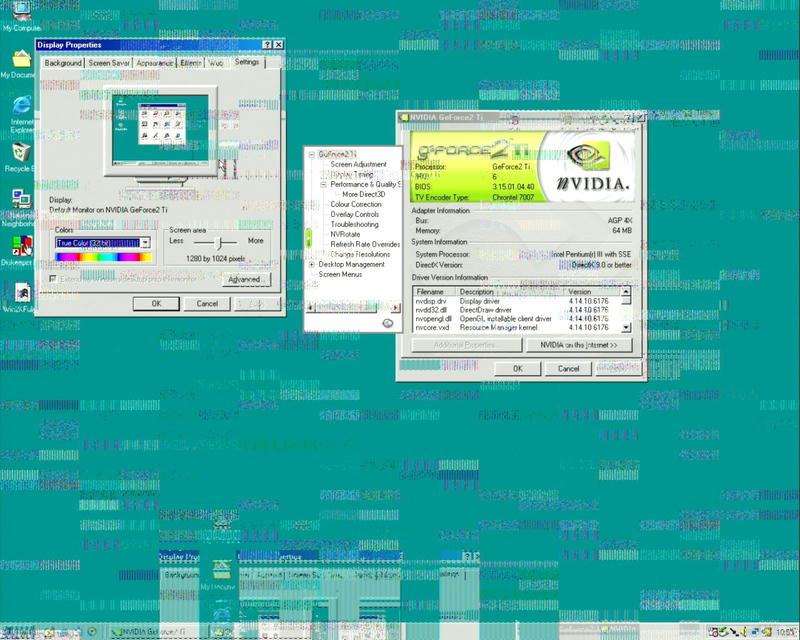Click the driver list scroll up arrow
The width and height of the screenshot is (800, 640).
click(626, 291)
